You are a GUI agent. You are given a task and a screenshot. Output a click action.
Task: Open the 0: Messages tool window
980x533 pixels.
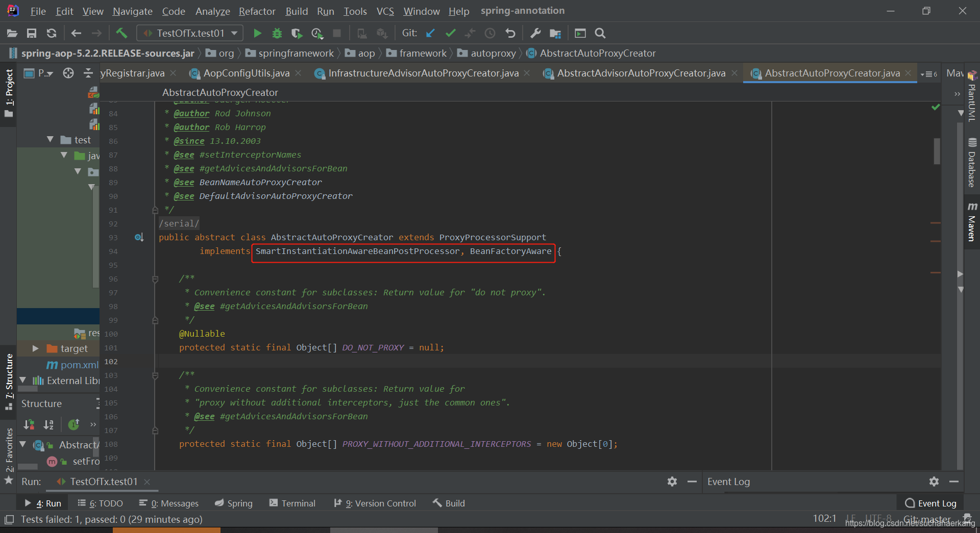tap(169, 503)
